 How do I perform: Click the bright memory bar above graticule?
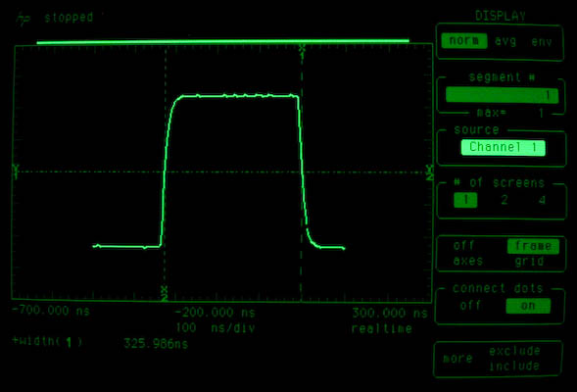[223, 41]
